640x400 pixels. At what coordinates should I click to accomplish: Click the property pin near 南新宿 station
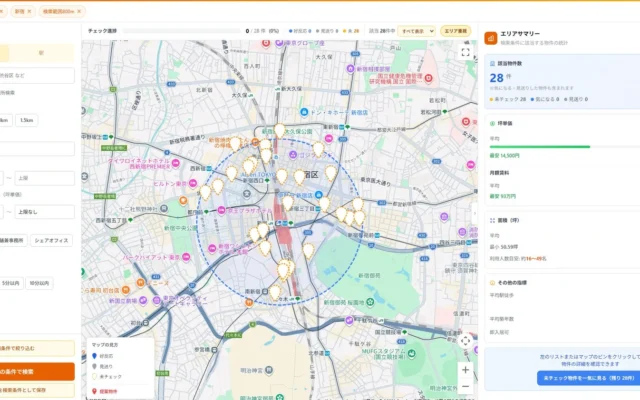click(x=275, y=292)
